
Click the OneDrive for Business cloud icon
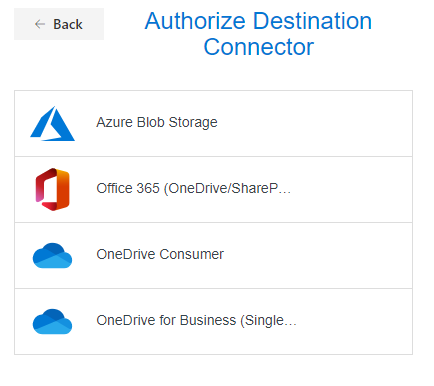52,321
